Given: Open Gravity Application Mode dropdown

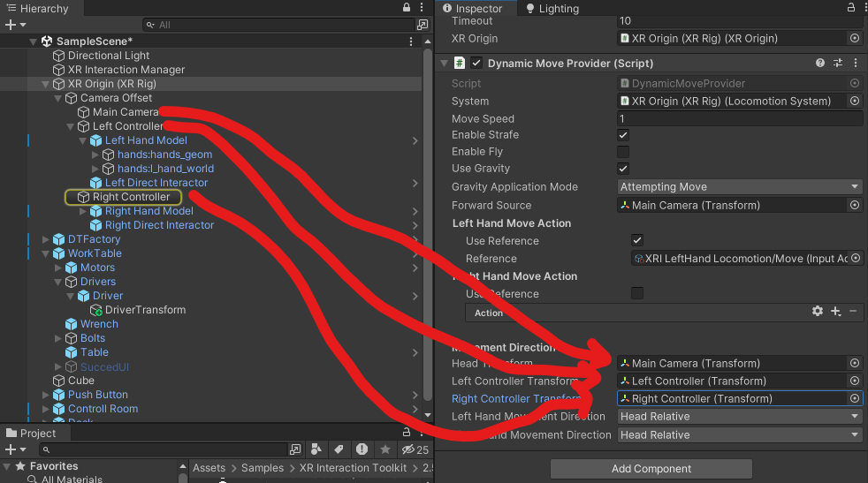Looking at the screenshot, I should pos(740,187).
